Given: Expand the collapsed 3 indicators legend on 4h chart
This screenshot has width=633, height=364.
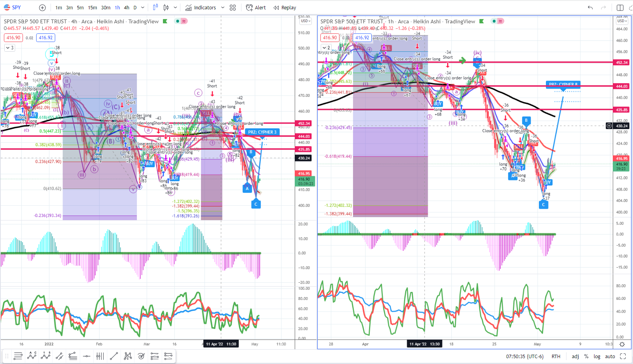Looking at the screenshot, I should 10,48.
